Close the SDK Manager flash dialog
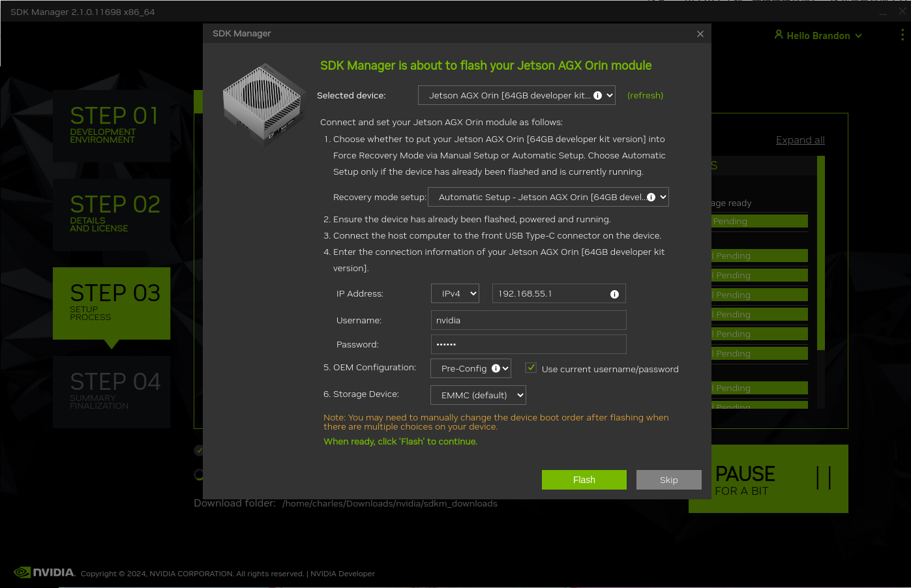This screenshot has width=911, height=588. (700, 34)
